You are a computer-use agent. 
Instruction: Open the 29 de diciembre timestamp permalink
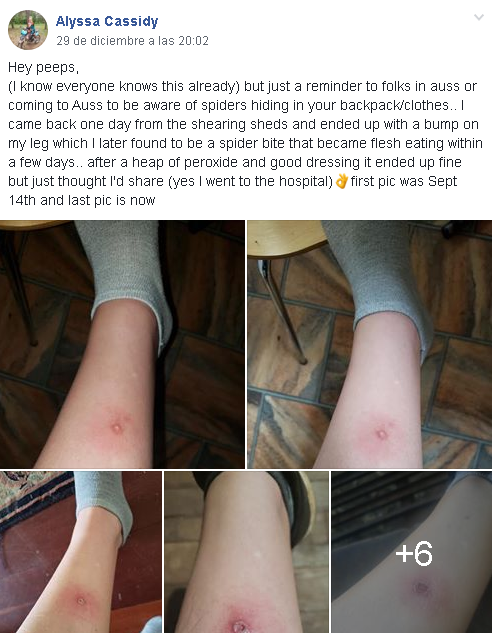[x=132, y=41]
